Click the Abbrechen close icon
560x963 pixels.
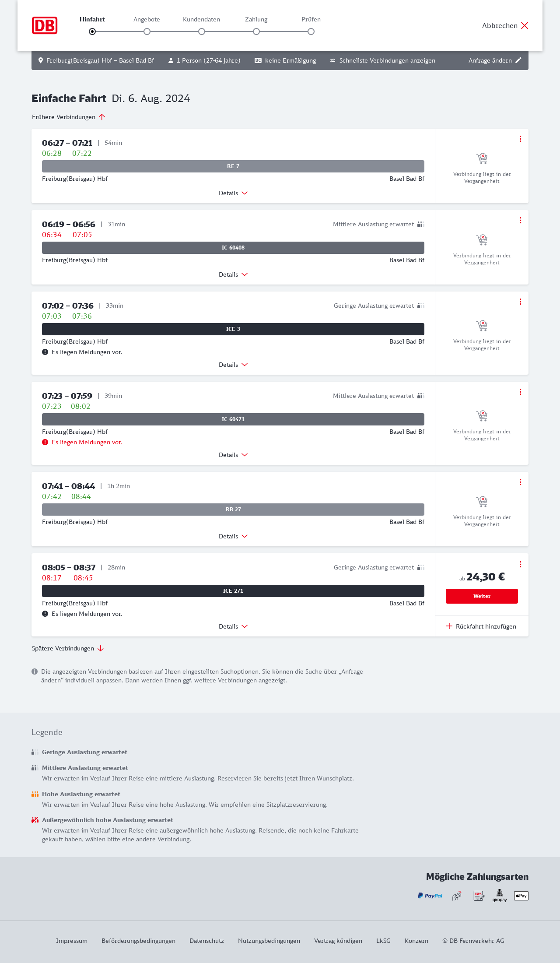[525, 25]
